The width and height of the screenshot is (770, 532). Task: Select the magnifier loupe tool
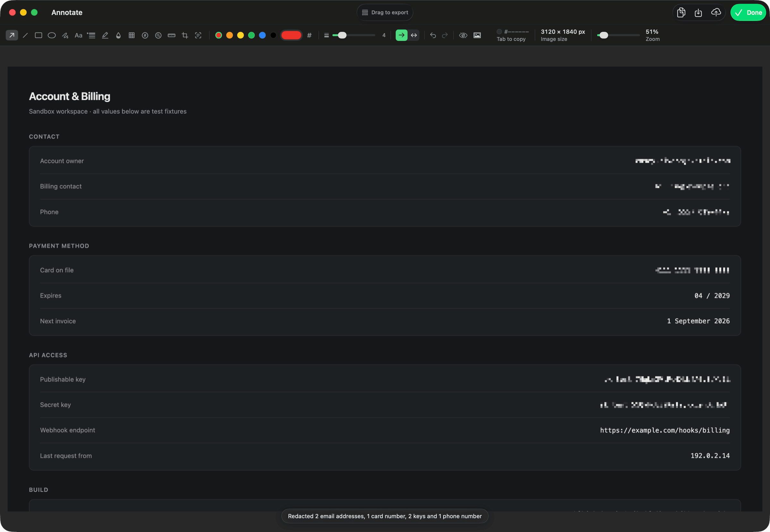pyautogui.click(x=158, y=35)
